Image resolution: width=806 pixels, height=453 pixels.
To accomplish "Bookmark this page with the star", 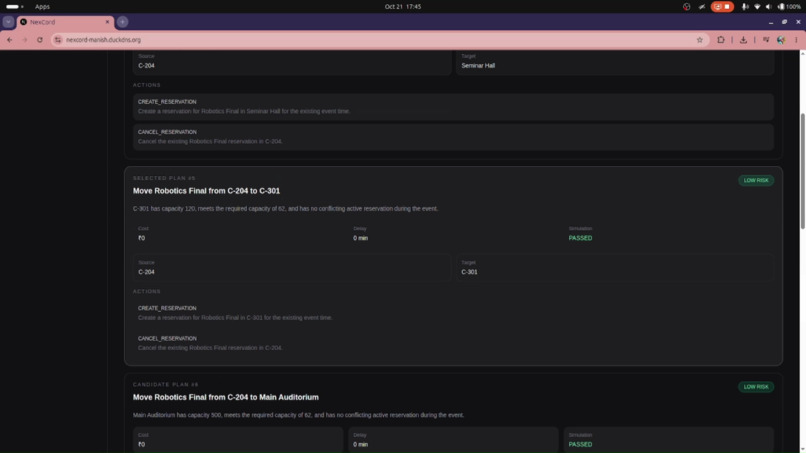I will coord(700,40).
